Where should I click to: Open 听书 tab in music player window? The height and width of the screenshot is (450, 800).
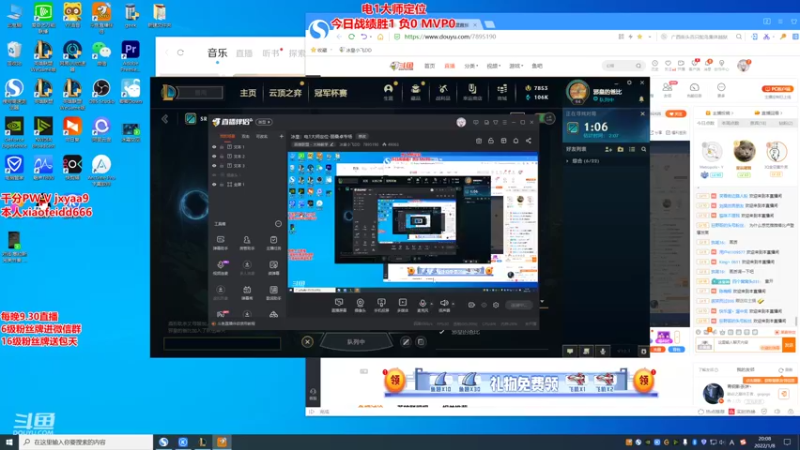[271, 53]
